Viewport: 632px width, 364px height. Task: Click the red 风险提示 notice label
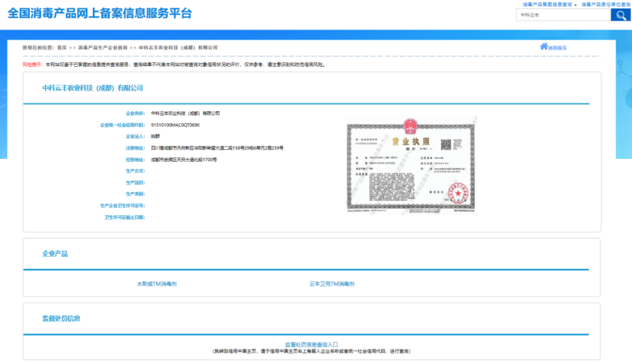(x=32, y=65)
